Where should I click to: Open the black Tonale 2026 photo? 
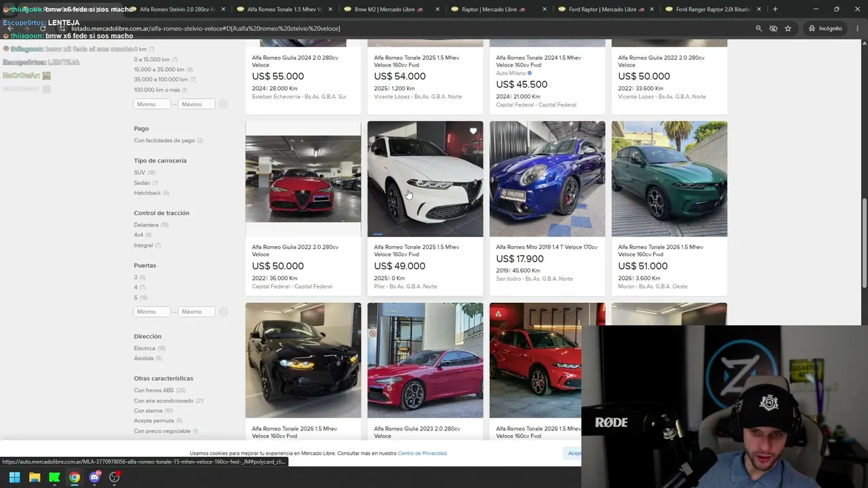click(x=303, y=361)
